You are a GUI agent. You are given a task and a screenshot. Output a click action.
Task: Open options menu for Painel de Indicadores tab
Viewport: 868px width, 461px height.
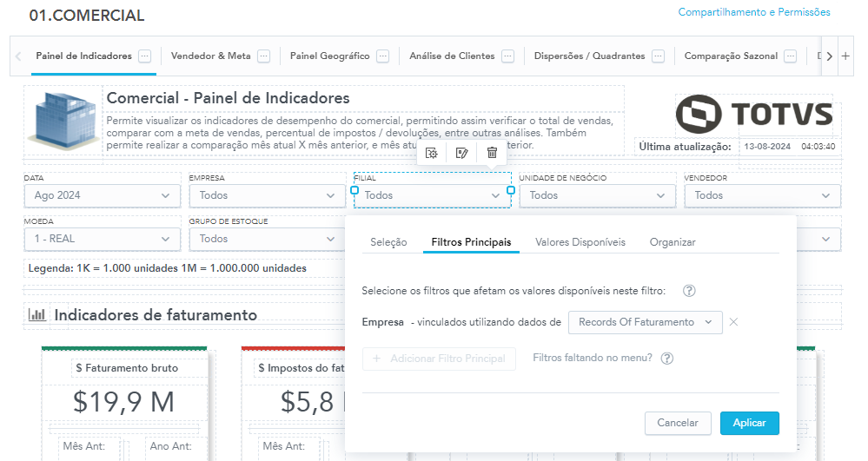(144, 56)
